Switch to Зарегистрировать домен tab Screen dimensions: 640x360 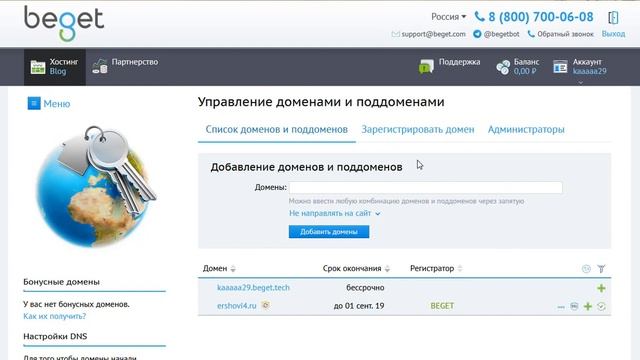tap(418, 129)
